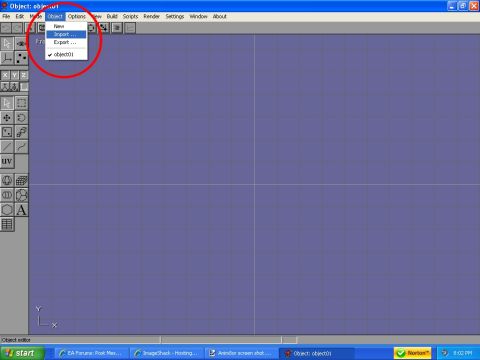Select the Viewpoint eye mode icon
The image size is (480, 360).
pyautogui.click(x=21, y=44)
